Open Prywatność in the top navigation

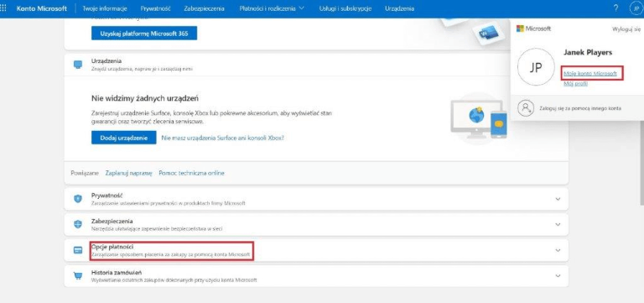[155, 8]
